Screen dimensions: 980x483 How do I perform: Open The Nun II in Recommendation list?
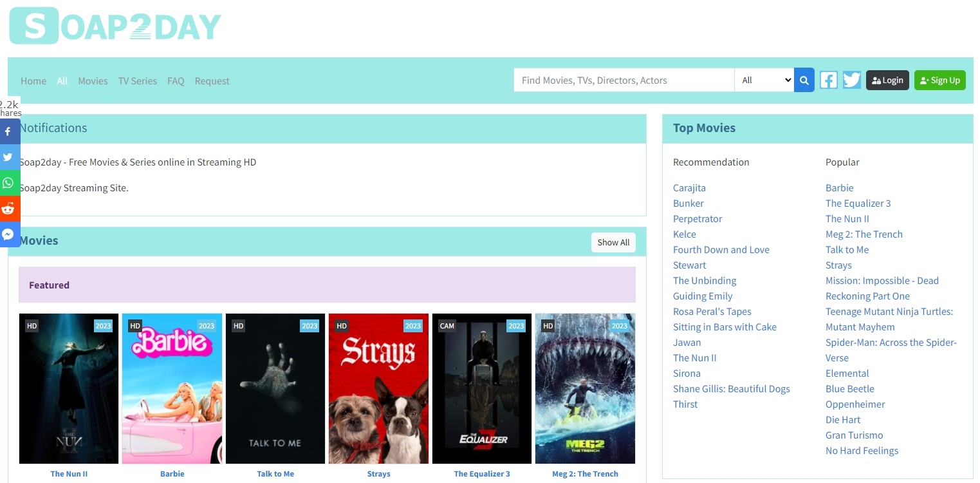pos(695,358)
